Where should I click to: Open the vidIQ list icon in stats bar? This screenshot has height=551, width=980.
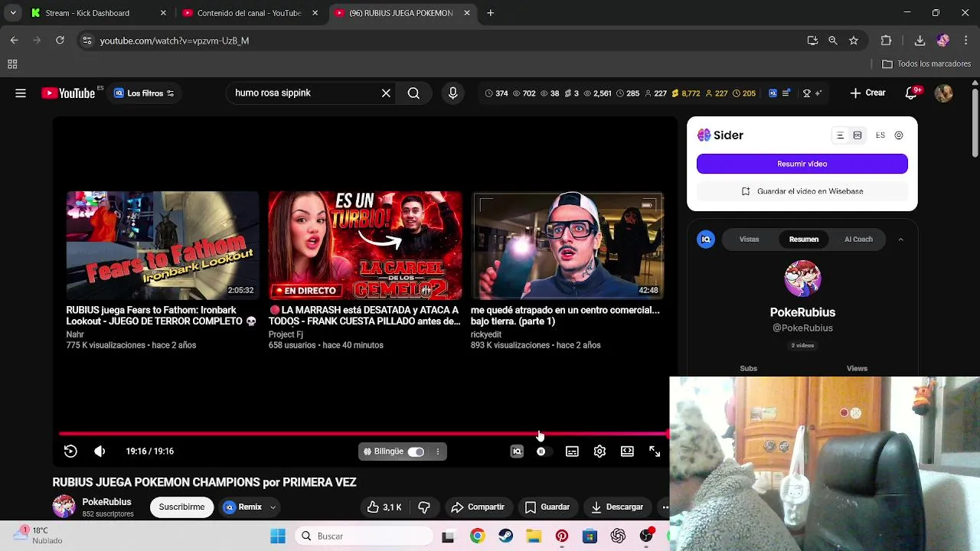coord(788,93)
